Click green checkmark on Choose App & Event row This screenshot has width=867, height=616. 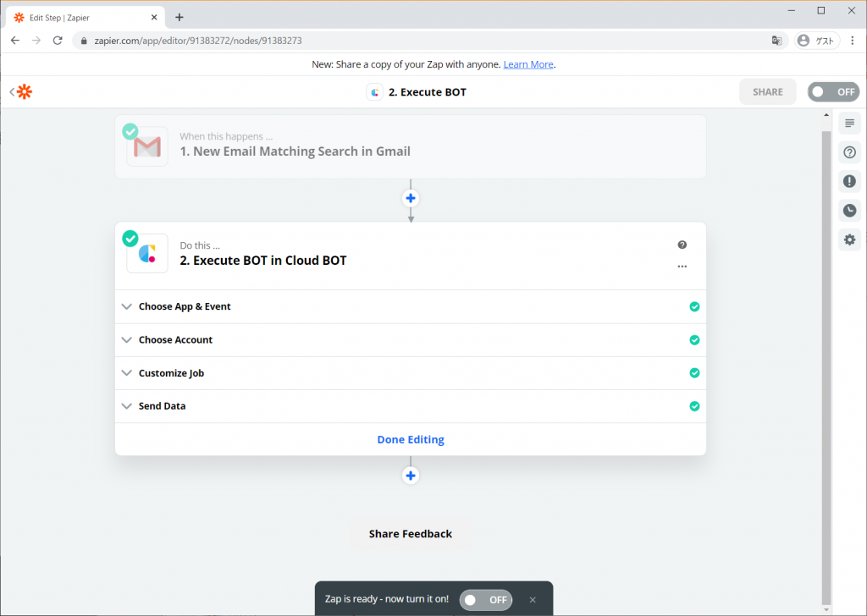[694, 306]
